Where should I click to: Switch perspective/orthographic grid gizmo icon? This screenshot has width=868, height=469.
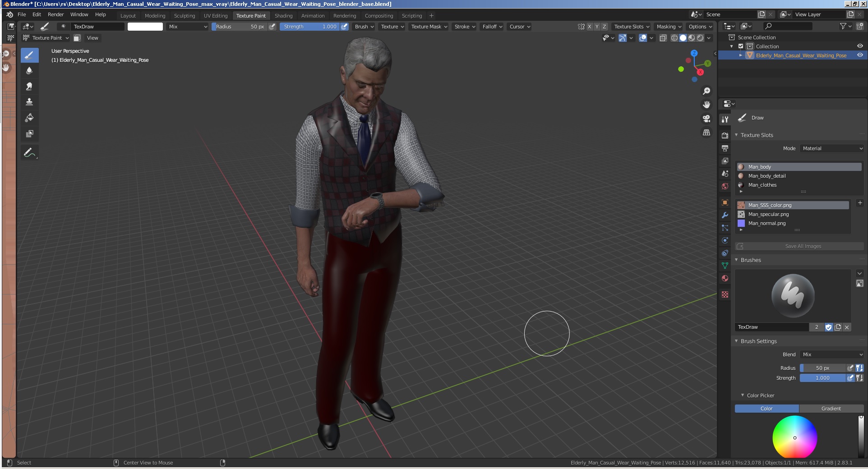point(706,133)
